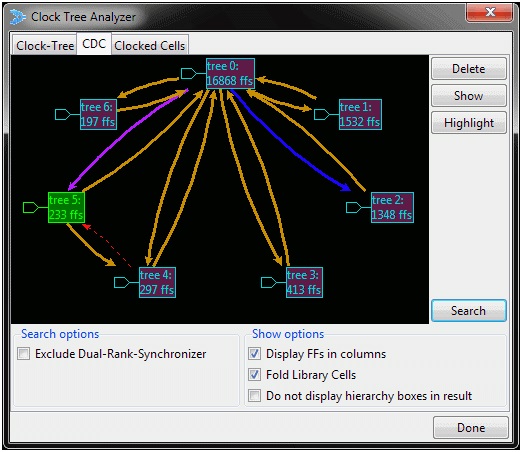
Task: Switch to the Clock-Tree tab
Action: tap(45, 46)
